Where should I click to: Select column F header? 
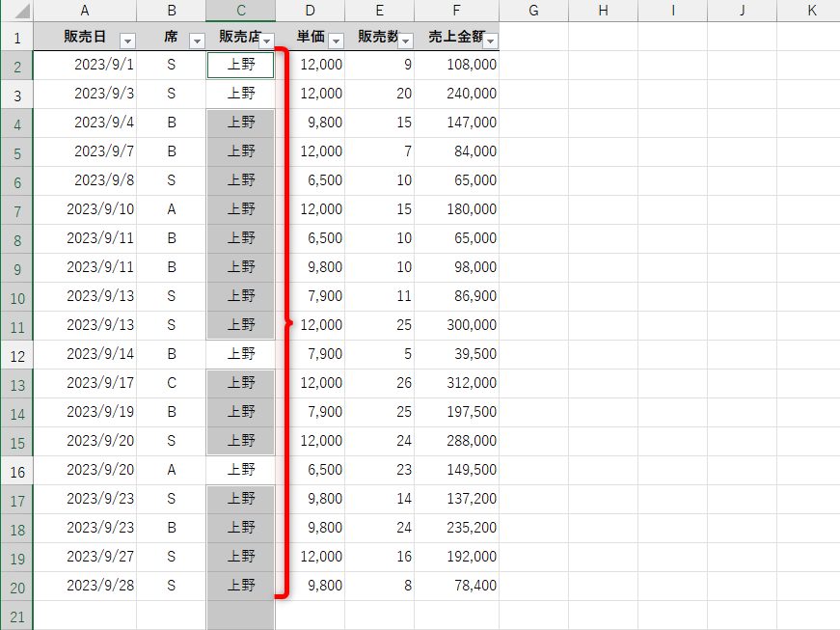[x=456, y=11]
